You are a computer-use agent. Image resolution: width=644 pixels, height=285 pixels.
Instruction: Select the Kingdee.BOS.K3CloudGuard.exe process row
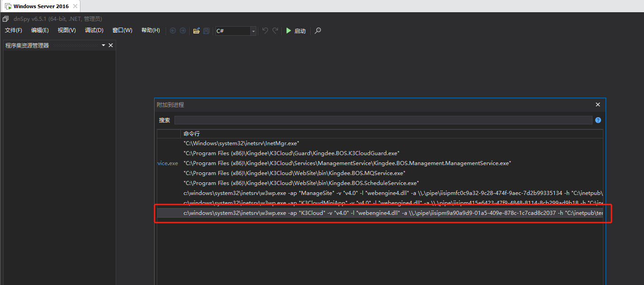pyautogui.click(x=380, y=153)
